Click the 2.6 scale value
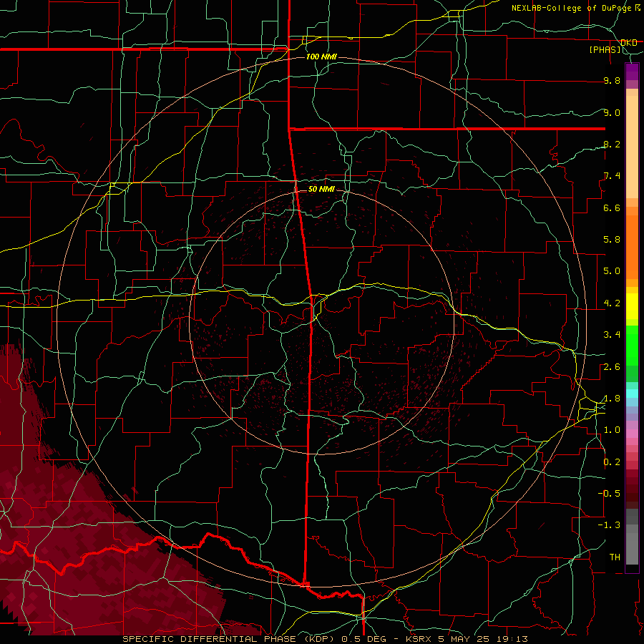Screen dimensions: 644x644 [x=612, y=367]
